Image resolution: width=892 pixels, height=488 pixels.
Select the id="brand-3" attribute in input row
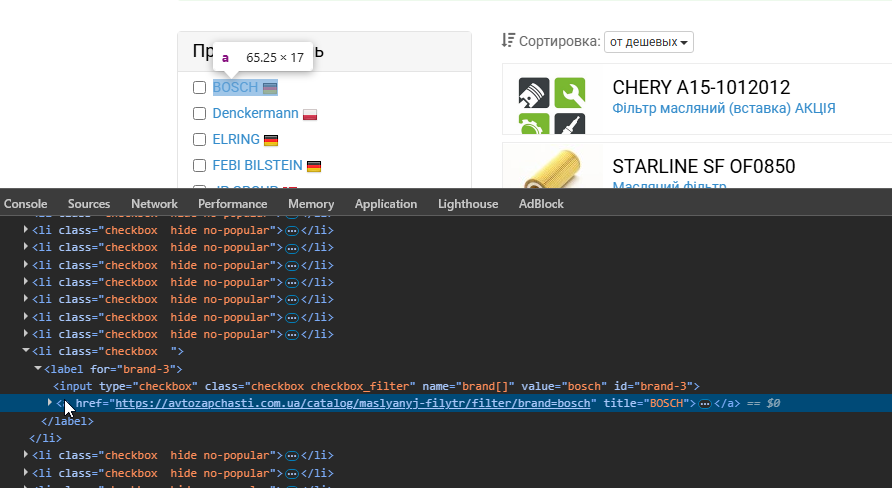point(654,386)
